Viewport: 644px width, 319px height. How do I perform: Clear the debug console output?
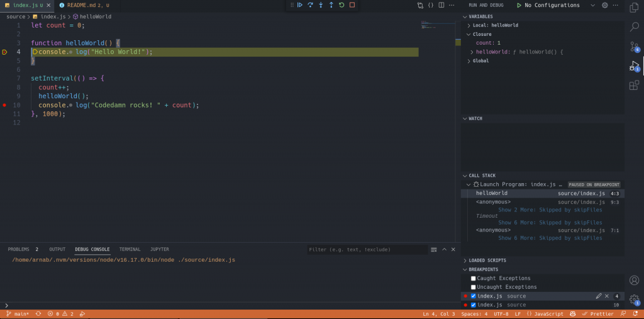point(434,250)
